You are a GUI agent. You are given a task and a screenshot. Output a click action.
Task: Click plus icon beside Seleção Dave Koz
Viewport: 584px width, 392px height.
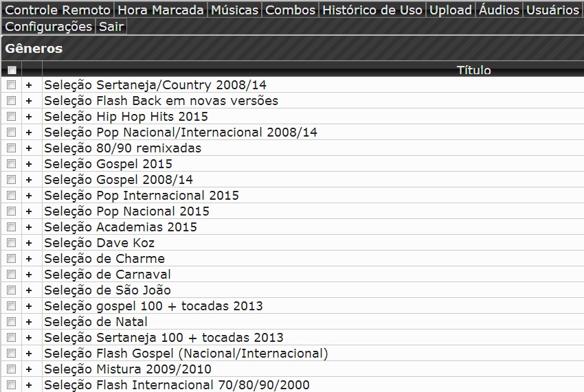coord(29,243)
